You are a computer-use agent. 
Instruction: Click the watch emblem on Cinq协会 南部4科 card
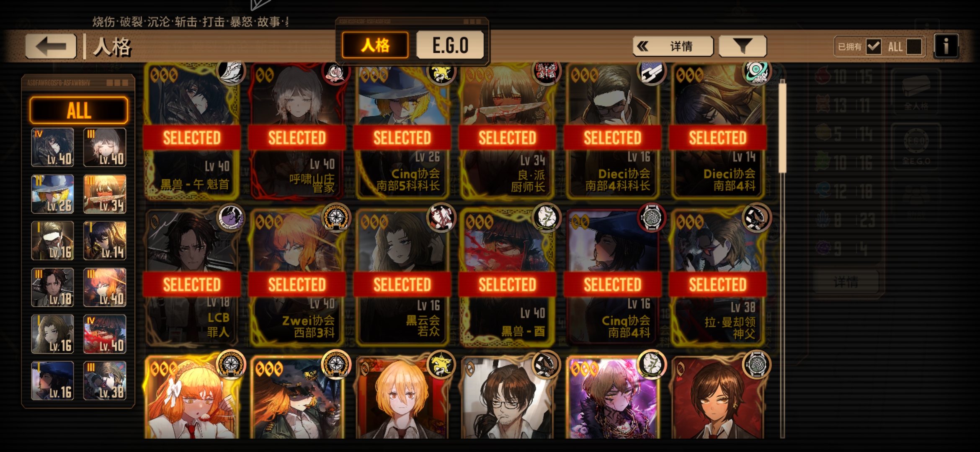point(651,218)
